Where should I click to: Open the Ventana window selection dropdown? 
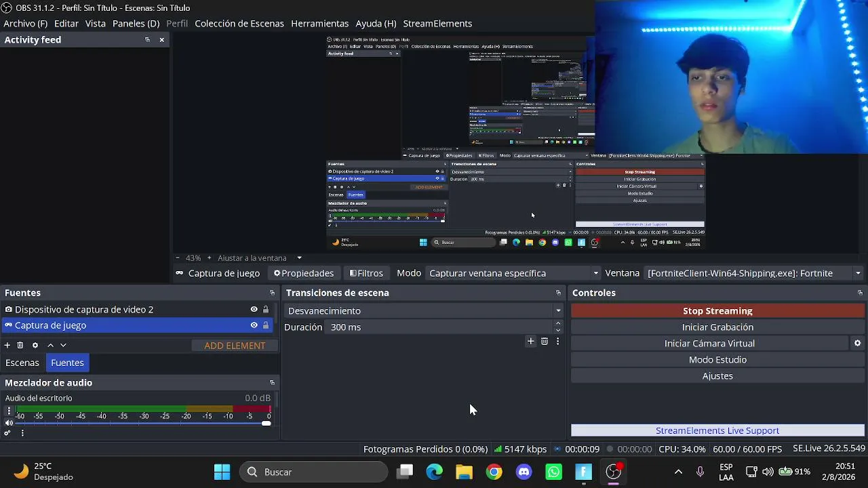coord(754,273)
